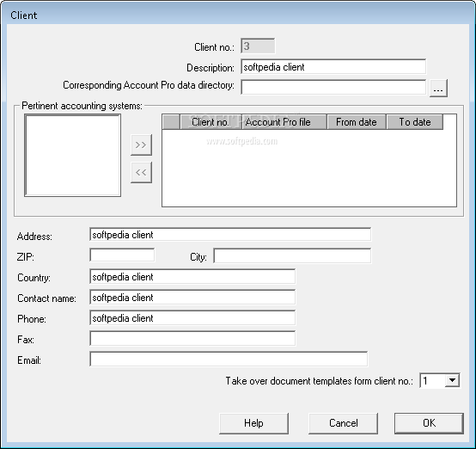Click the ZIP input field
The width and height of the screenshot is (476, 449).
[122, 255]
